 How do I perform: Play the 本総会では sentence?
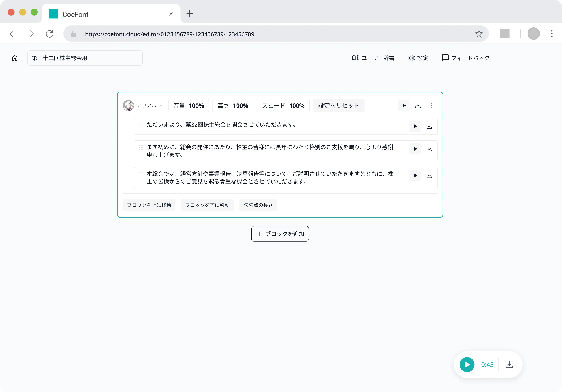(415, 176)
